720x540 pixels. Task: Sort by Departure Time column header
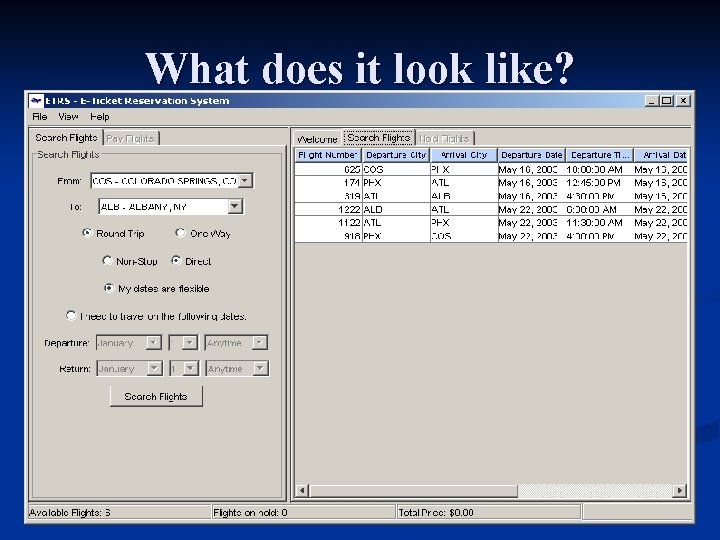pos(599,155)
